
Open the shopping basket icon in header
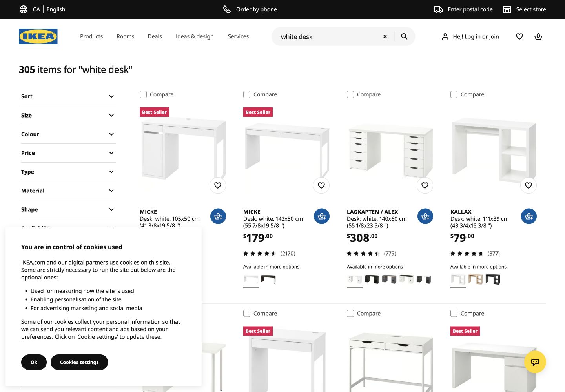pos(538,36)
